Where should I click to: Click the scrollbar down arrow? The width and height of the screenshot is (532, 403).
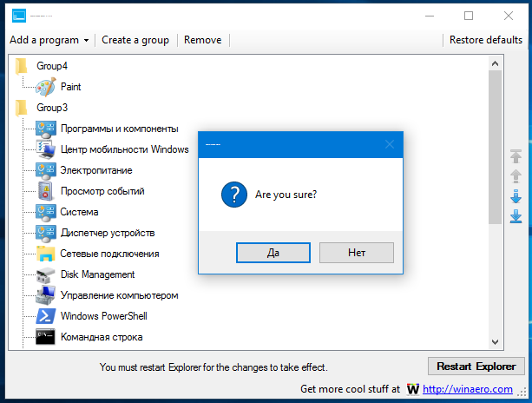[495, 342]
